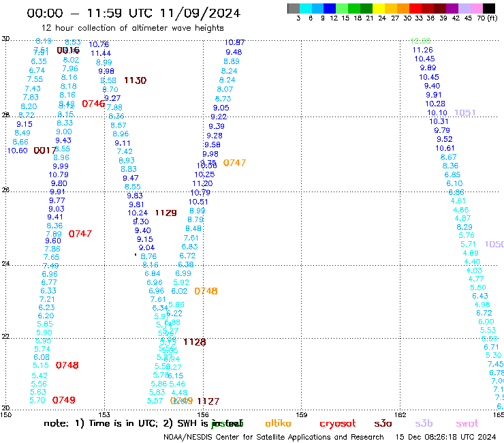This screenshot has width=504, height=443.
Task: Click the '162' longitude axis label
Action: click(x=400, y=415)
